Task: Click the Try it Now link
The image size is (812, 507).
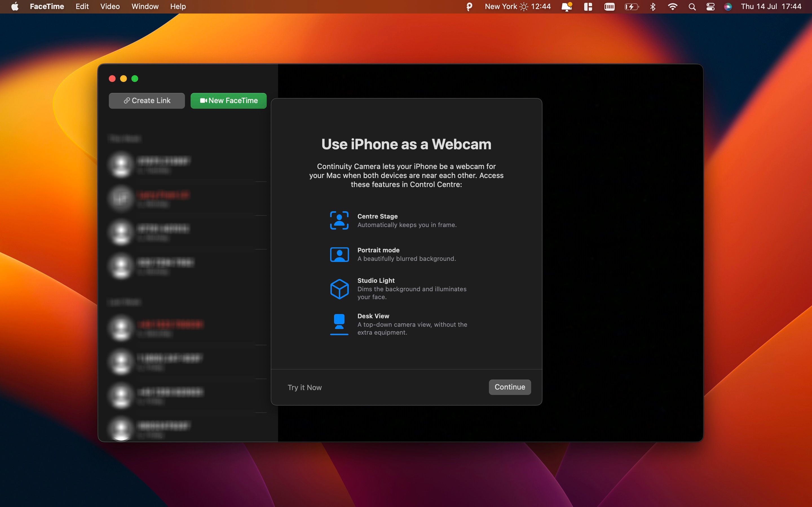Action: click(x=304, y=387)
